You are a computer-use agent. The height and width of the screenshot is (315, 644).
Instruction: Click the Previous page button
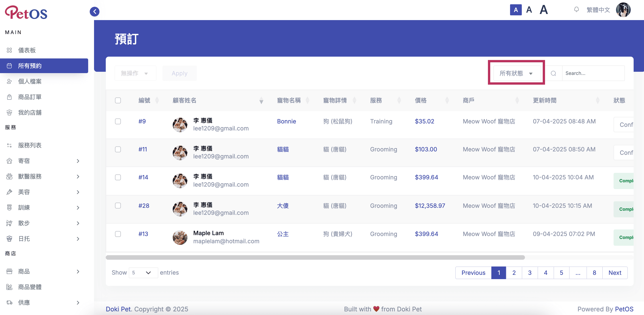coord(473,273)
